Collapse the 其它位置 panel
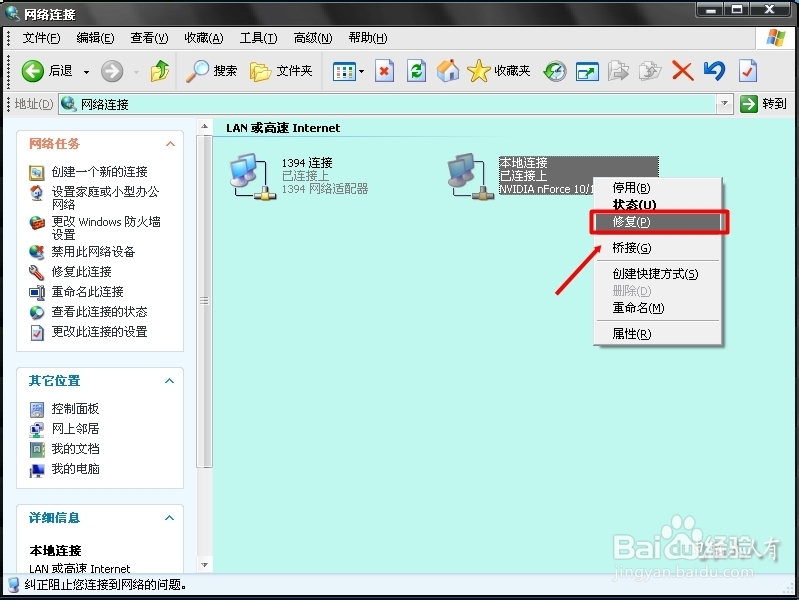The width and height of the screenshot is (799, 600). (170, 381)
